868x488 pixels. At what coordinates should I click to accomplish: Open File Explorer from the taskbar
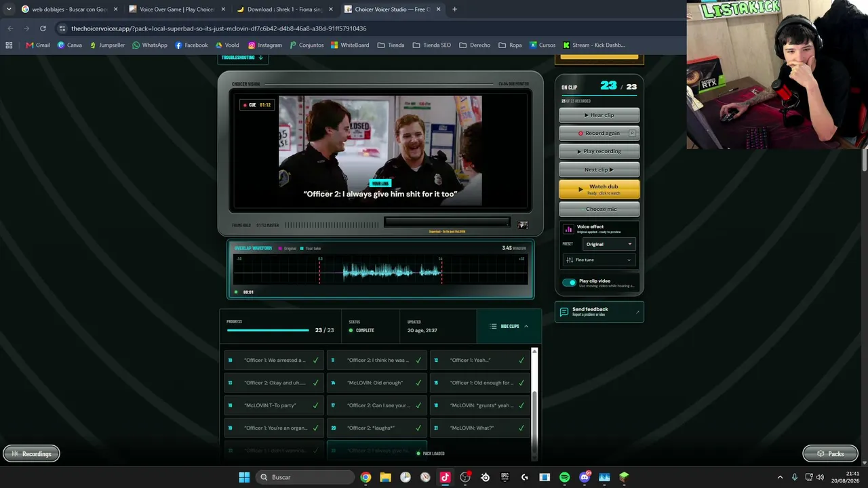385,477
